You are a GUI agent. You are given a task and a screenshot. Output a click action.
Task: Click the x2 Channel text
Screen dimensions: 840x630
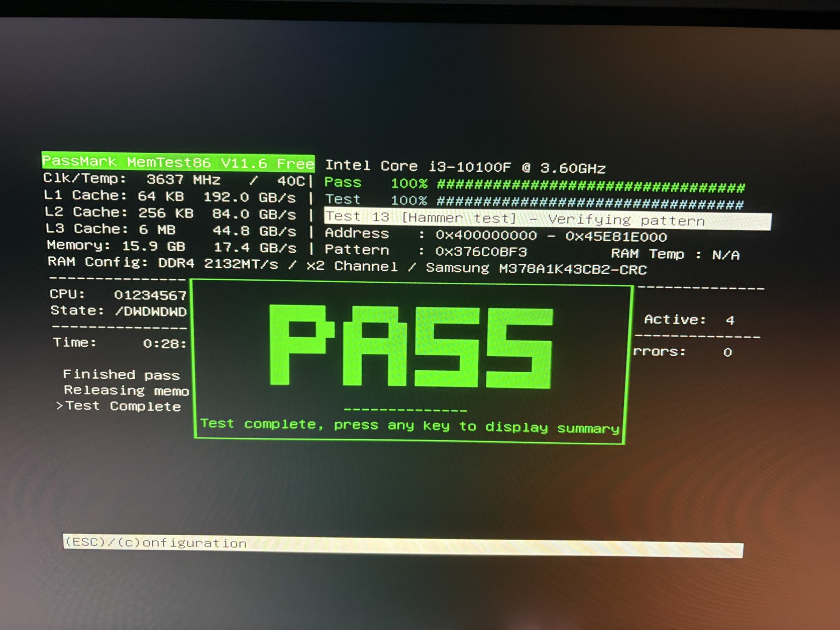(x=352, y=266)
